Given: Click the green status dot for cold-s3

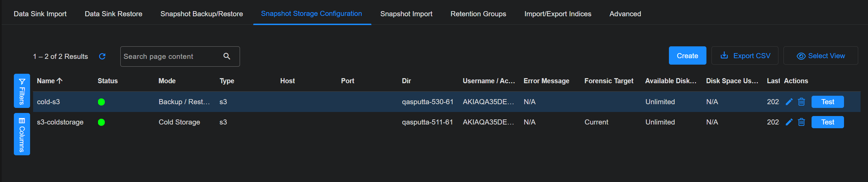Looking at the screenshot, I should click(x=101, y=102).
